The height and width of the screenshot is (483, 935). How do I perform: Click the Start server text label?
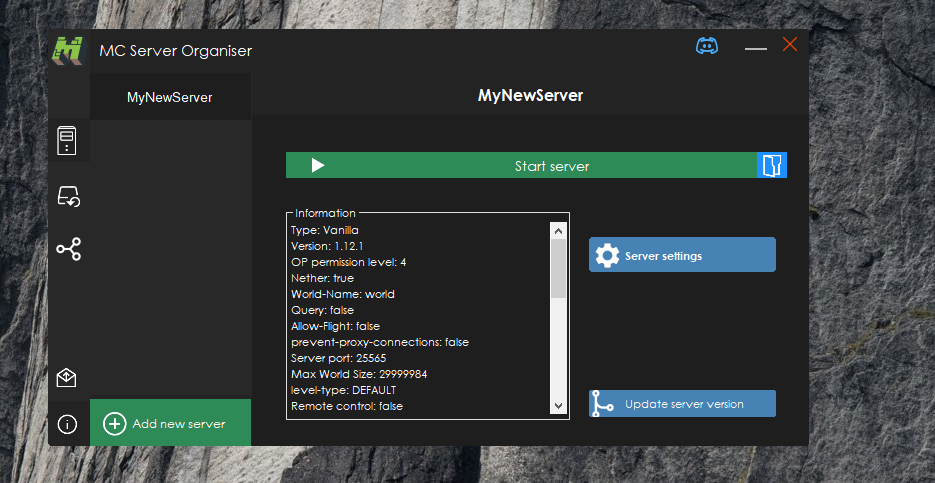click(551, 166)
